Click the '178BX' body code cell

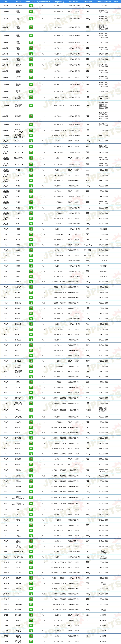pyautogui.click(x=88, y=410)
